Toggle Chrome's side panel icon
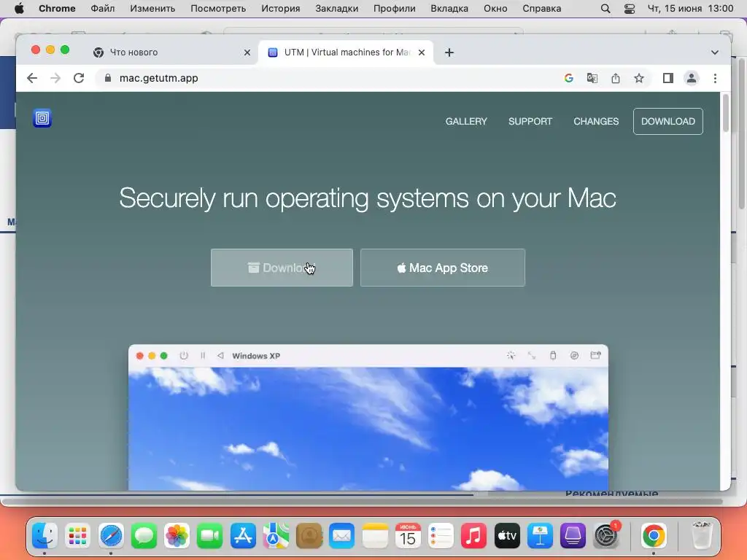Screen dimensions: 747x560 [668, 78]
